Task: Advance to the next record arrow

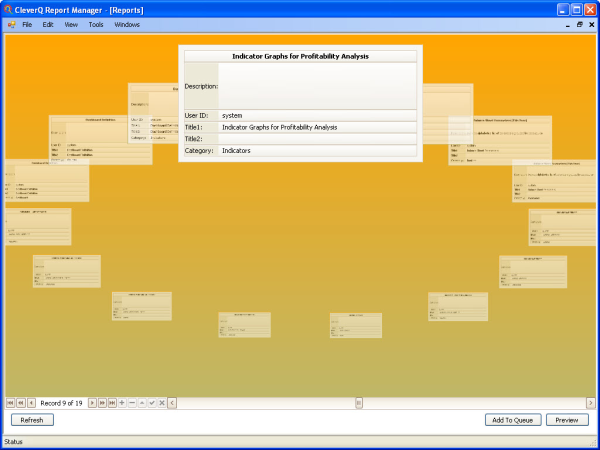Action: click(x=92, y=402)
